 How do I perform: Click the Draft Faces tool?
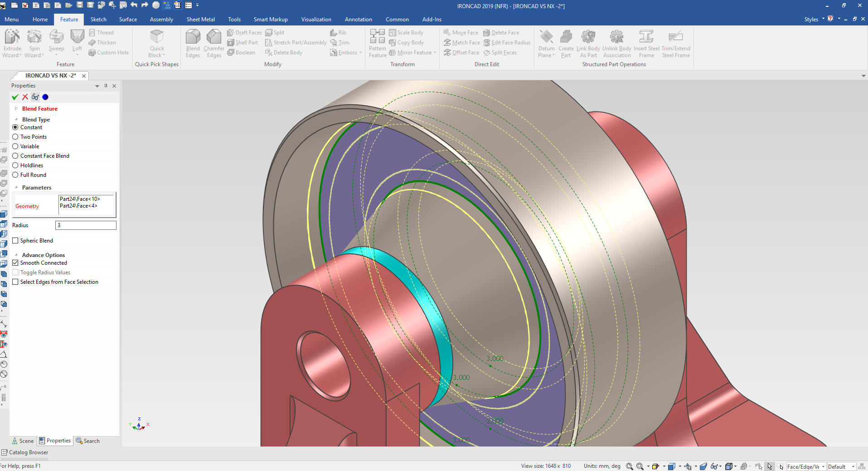(x=244, y=33)
